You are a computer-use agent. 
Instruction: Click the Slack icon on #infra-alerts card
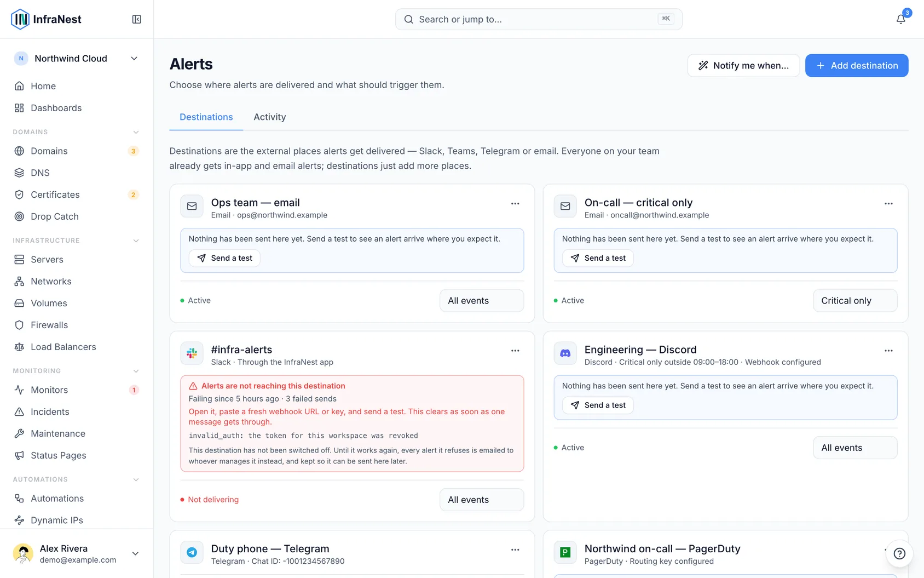click(192, 353)
